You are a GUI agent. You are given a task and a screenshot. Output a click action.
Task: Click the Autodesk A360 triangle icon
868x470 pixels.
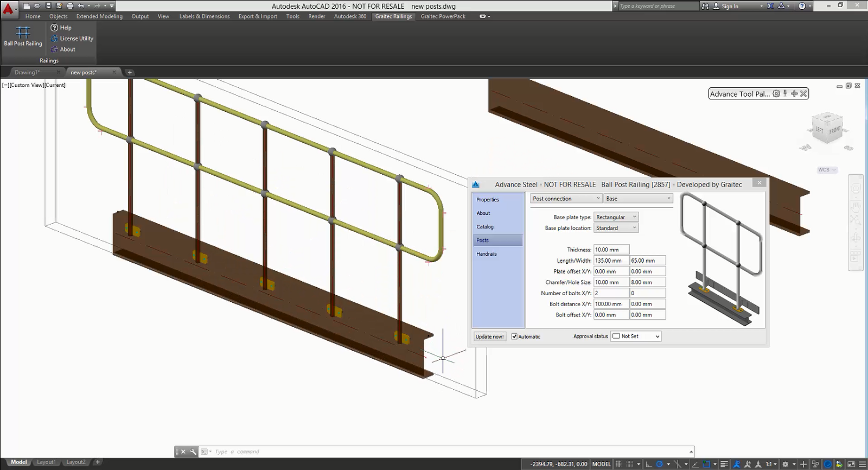pos(782,6)
